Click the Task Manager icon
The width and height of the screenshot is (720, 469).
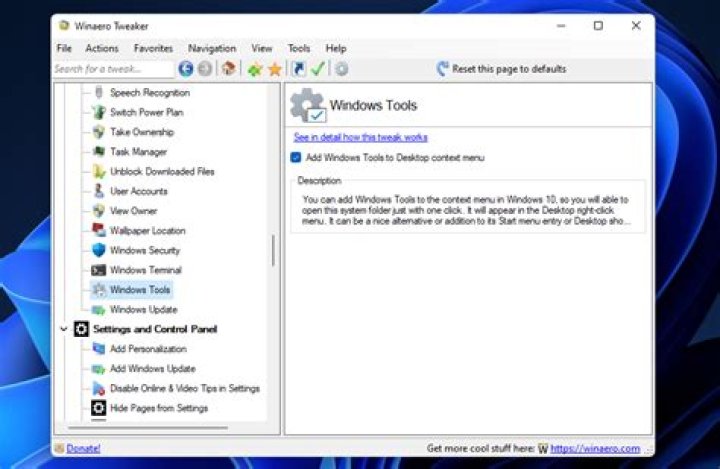click(98, 152)
